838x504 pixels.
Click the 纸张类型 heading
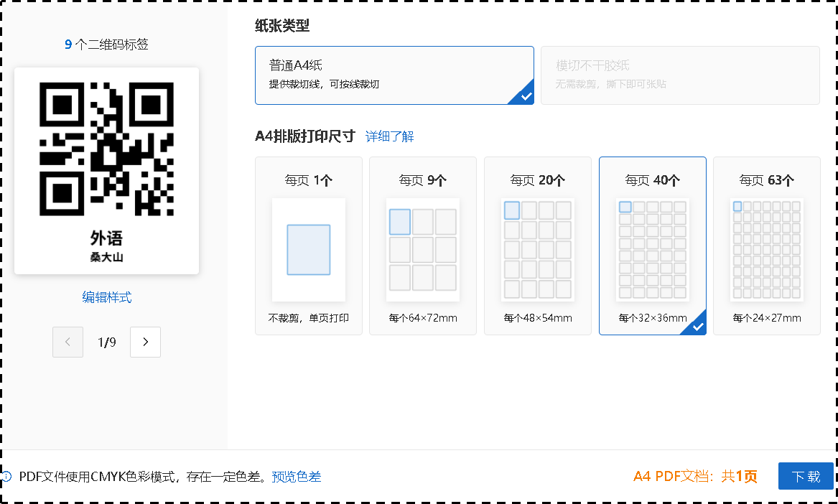click(x=282, y=25)
